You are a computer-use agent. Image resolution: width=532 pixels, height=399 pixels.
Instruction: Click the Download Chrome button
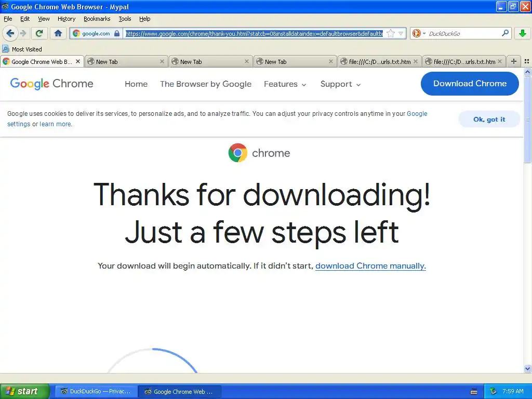[470, 84]
